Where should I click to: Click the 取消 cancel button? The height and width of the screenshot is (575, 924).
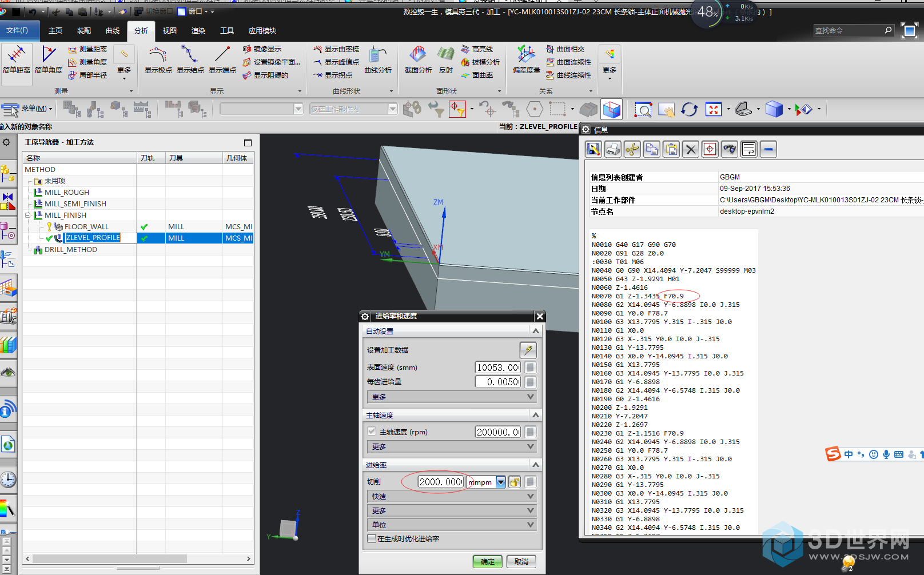tap(521, 561)
